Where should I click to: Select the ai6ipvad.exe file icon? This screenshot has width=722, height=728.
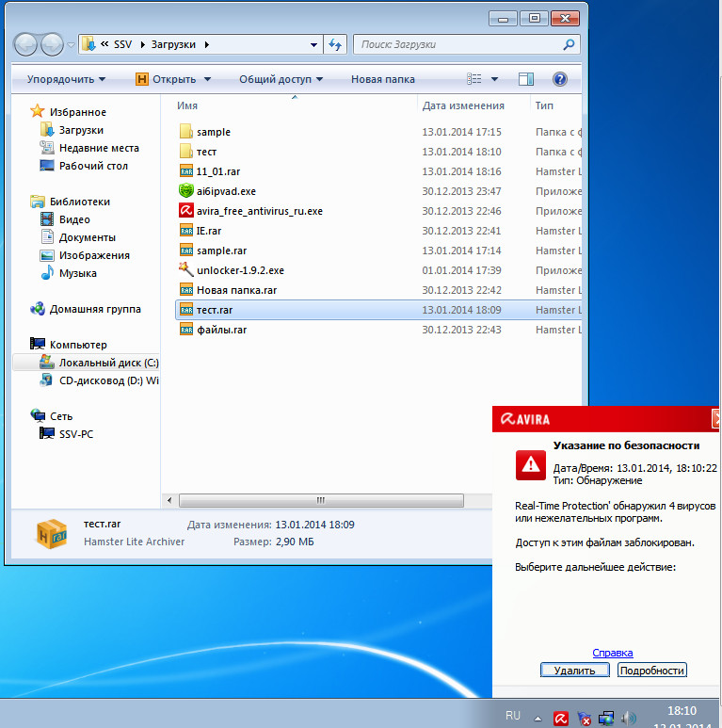click(185, 191)
